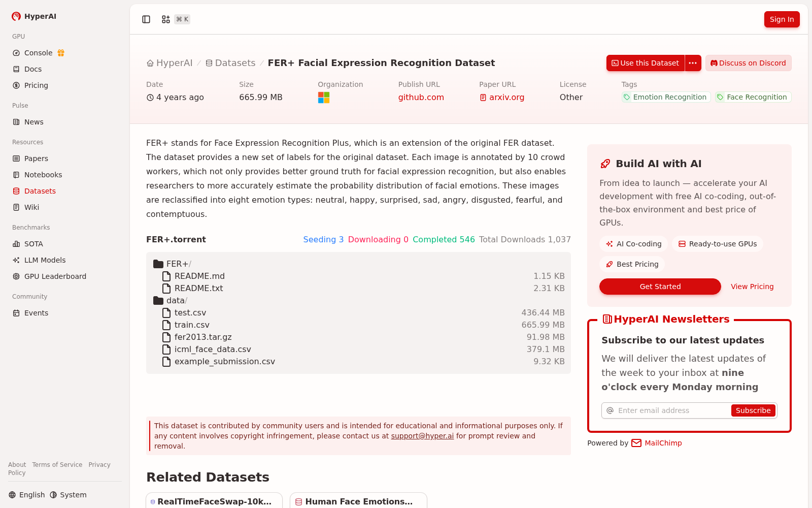The height and width of the screenshot is (508, 812).
Task: Open the github.com publish URL
Action: pos(421,98)
